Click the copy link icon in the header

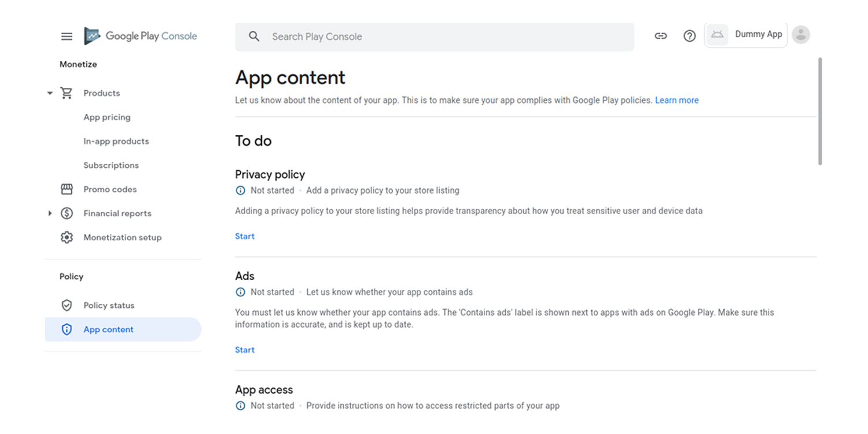pyautogui.click(x=660, y=35)
